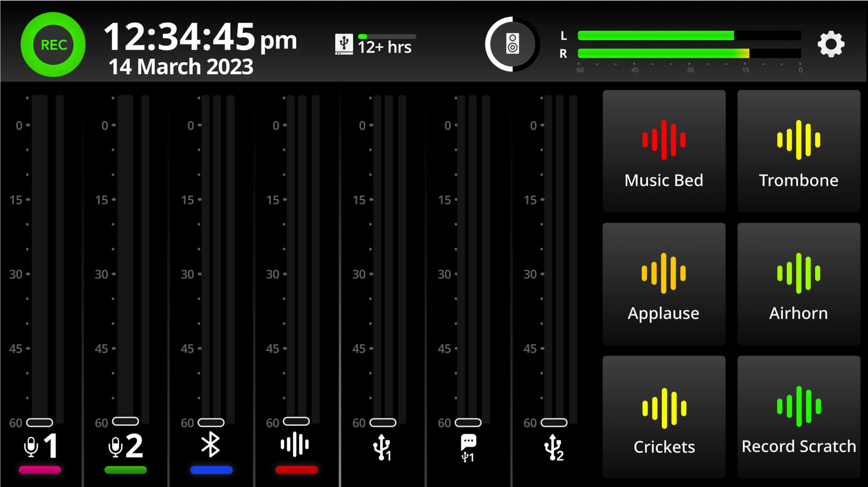Select the USB 2 channel icon
Screen dimensions: 868x487
(553, 448)
